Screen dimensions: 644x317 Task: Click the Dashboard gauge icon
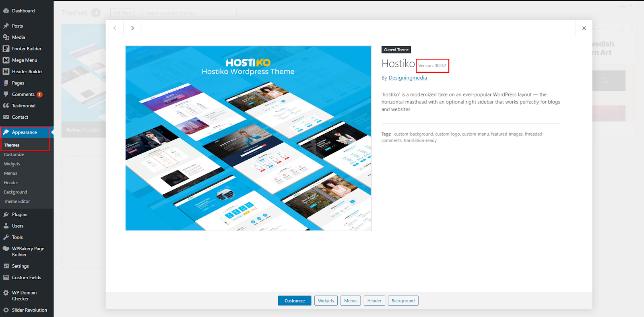[6, 11]
